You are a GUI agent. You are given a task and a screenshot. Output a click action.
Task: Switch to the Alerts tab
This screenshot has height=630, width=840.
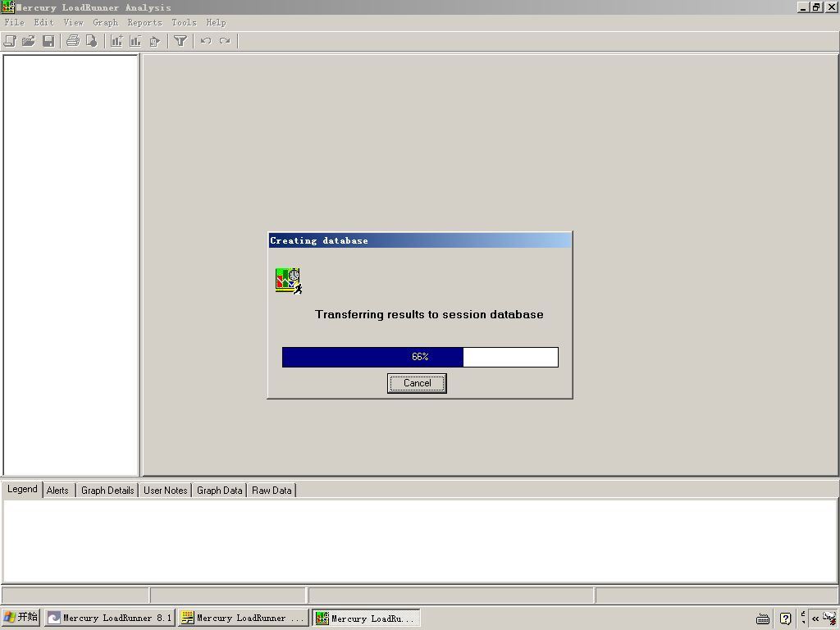(57, 491)
